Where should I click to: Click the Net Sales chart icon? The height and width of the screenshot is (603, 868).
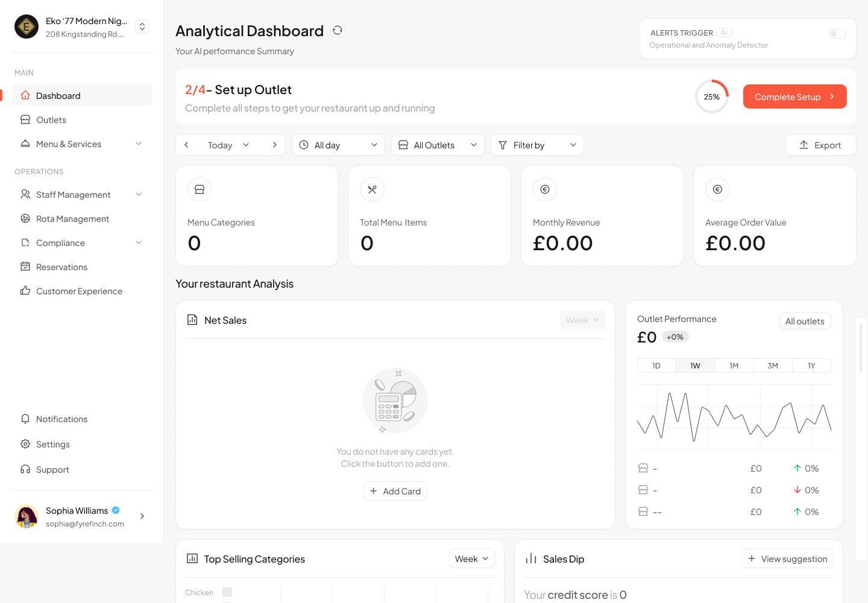192,320
